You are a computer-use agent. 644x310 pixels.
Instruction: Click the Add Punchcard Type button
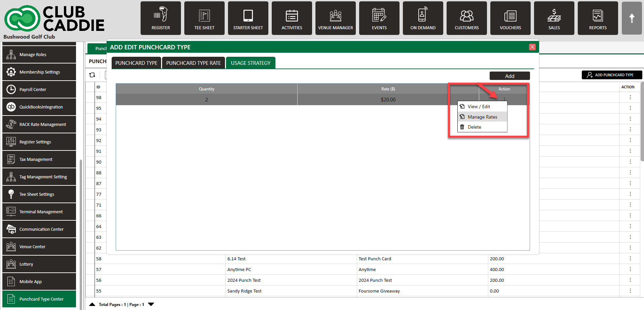tap(611, 75)
